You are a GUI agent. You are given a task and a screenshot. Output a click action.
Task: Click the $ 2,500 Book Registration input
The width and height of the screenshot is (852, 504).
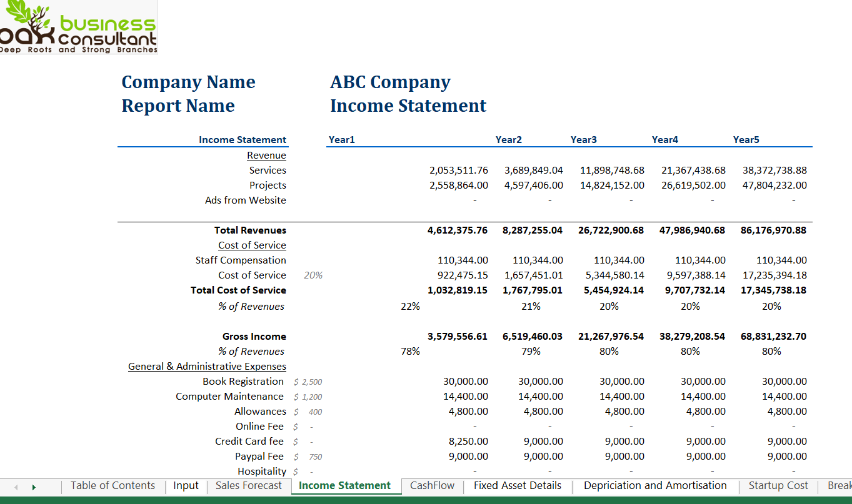(x=308, y=382)
